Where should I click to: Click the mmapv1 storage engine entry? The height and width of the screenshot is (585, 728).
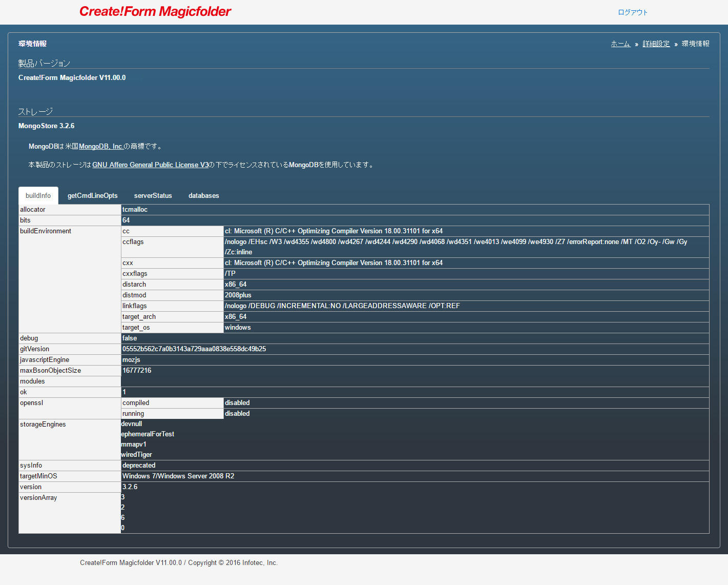(134, 445)
